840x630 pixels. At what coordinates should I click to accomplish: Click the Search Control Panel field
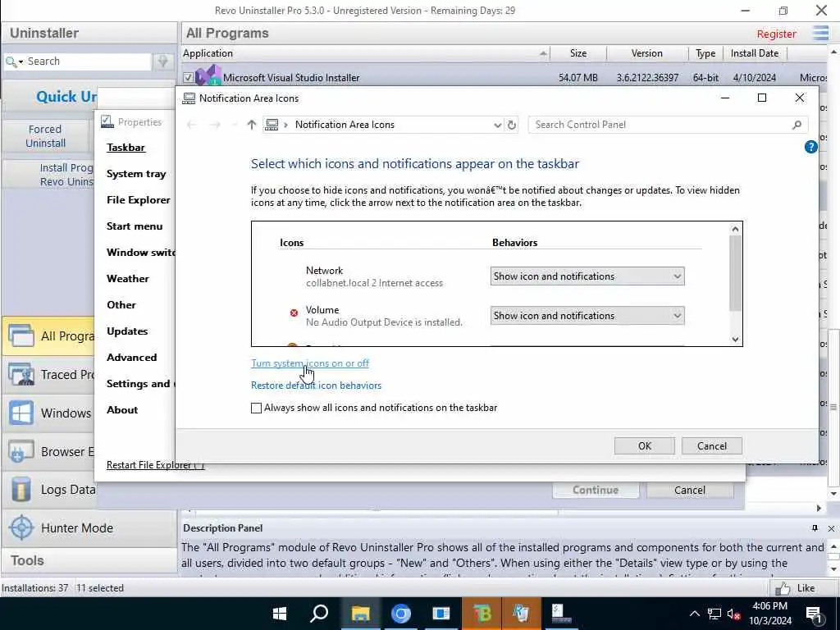click(668, 125)
